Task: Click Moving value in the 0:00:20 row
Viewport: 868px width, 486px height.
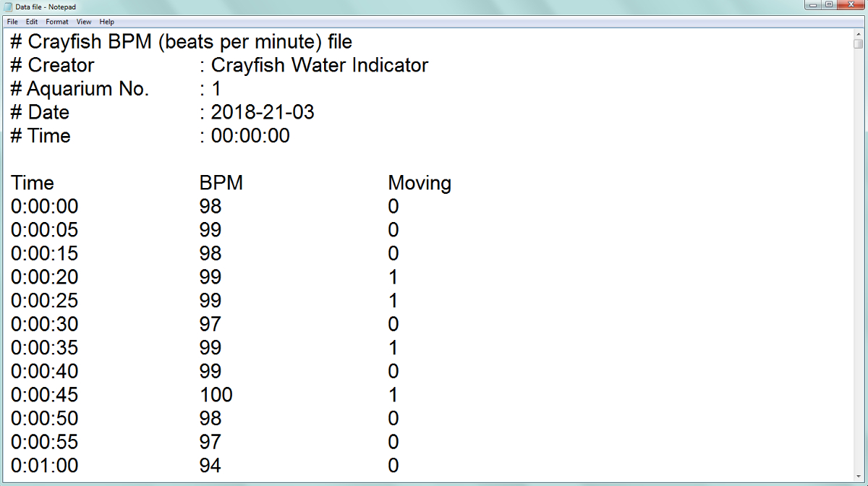Action: click(393, 277)
